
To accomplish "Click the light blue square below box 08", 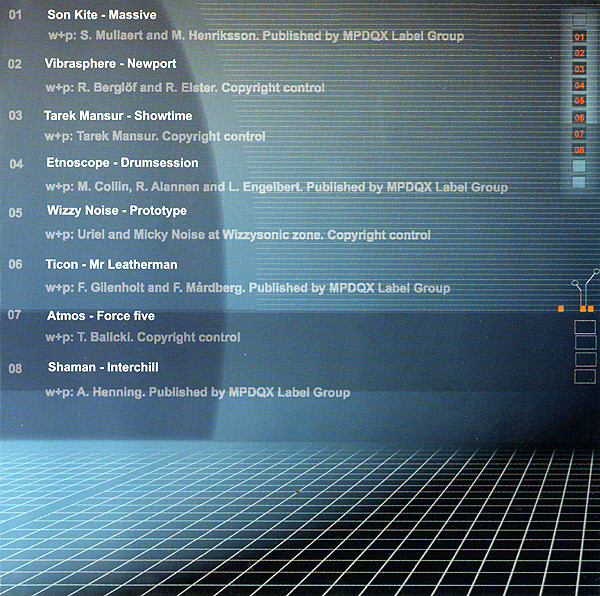I will [579, 167].
